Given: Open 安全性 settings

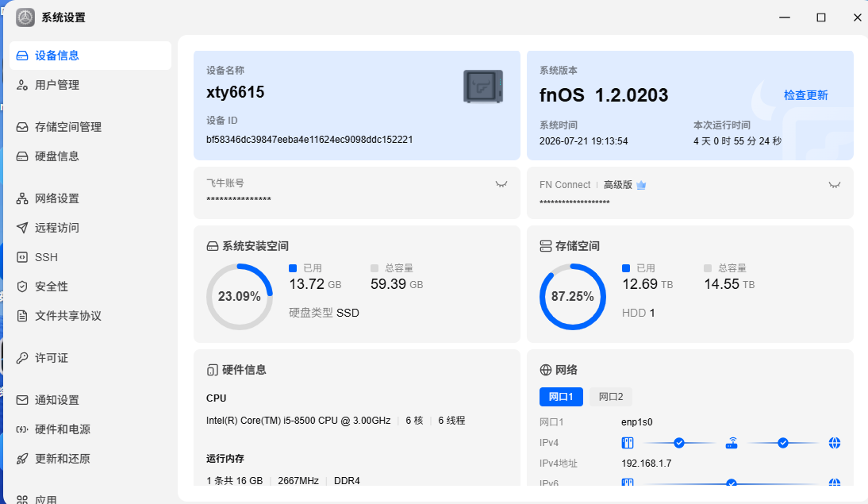Looking at the screenshot, I should point(90,287).
